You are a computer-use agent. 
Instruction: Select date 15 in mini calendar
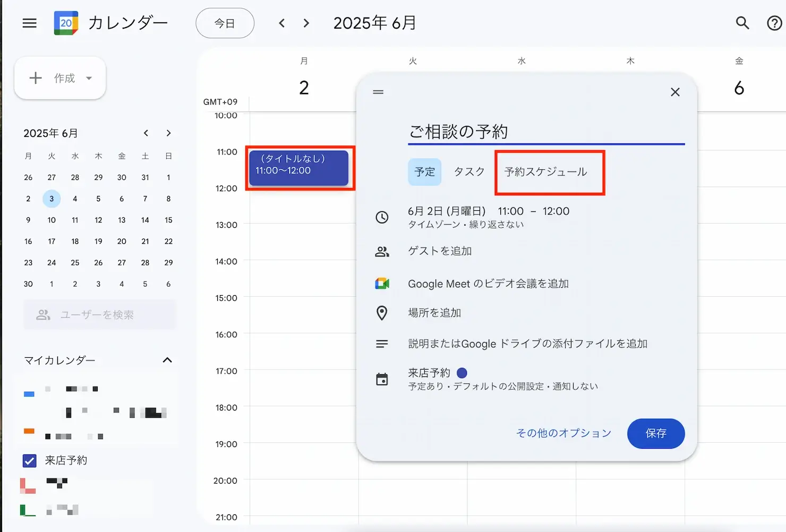tap(168, 220)
